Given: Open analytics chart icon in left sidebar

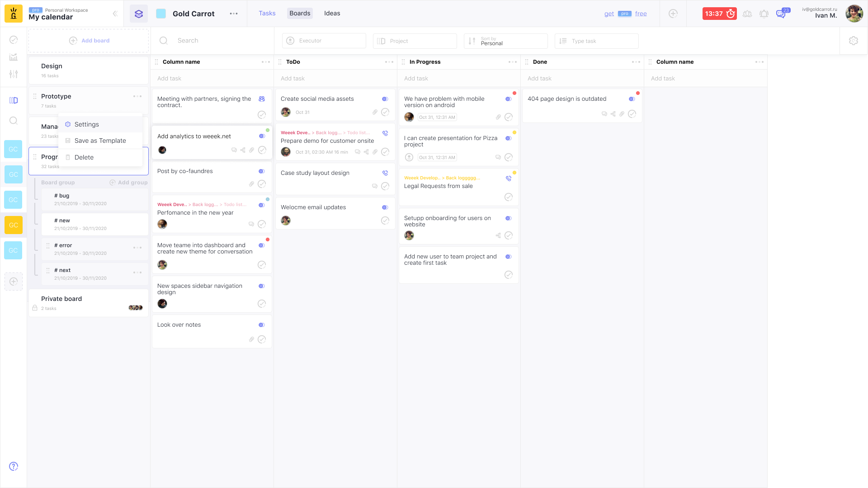Looking at the screenshot, I should pyautogui.click(x=14, y=57).
